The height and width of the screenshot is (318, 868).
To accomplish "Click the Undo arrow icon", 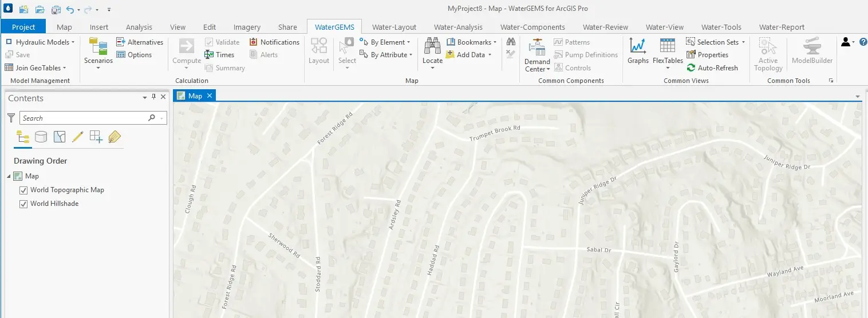I will (70, 9).
